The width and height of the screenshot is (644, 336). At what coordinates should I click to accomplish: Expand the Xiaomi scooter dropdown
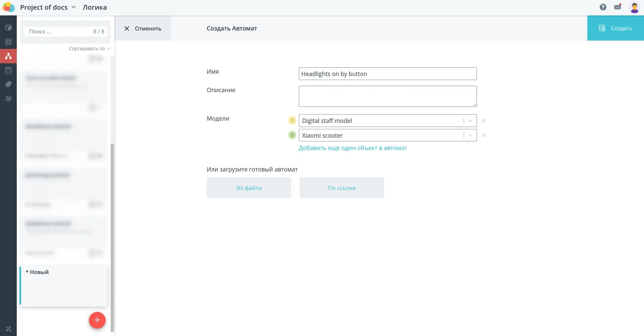470,135
